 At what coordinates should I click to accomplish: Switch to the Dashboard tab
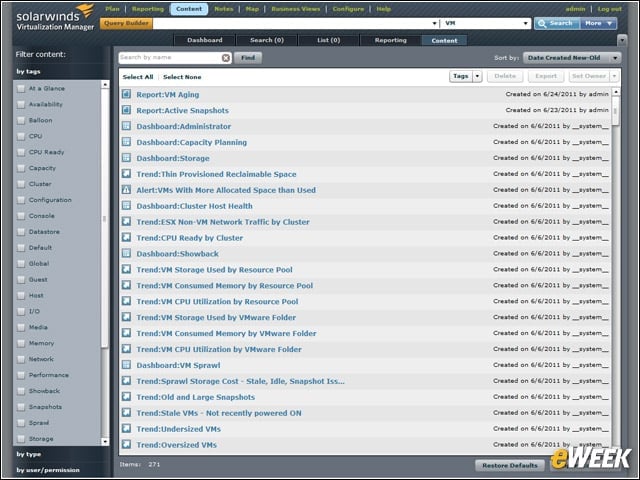tap(204, 40)
